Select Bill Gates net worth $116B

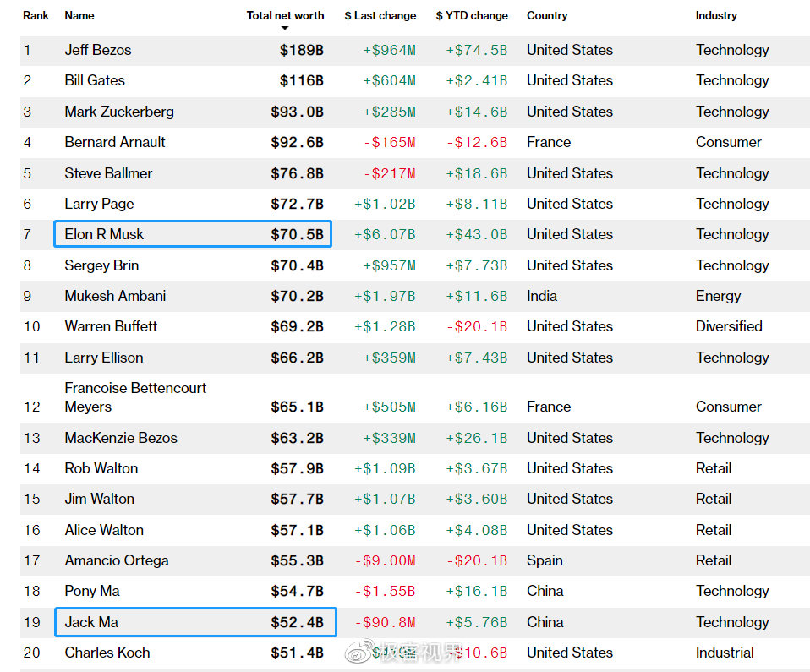coord(302,80)
